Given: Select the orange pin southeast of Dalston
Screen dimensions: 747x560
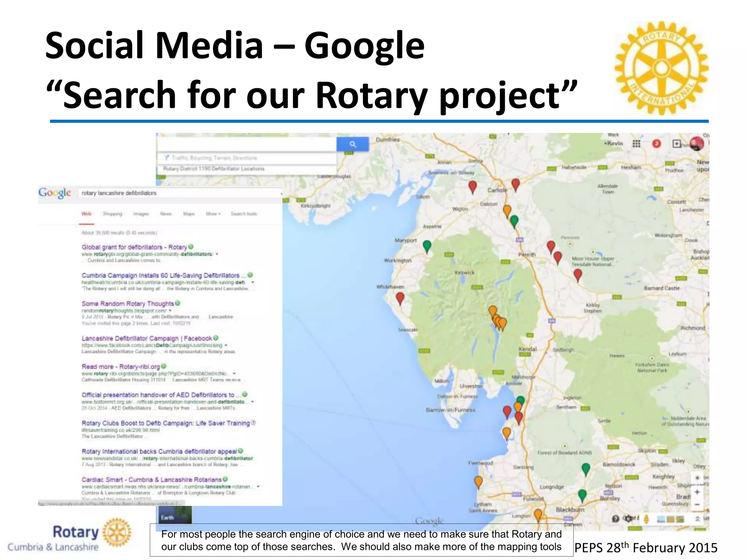Looking at the screenshot, I should click(x=507, y=211).
